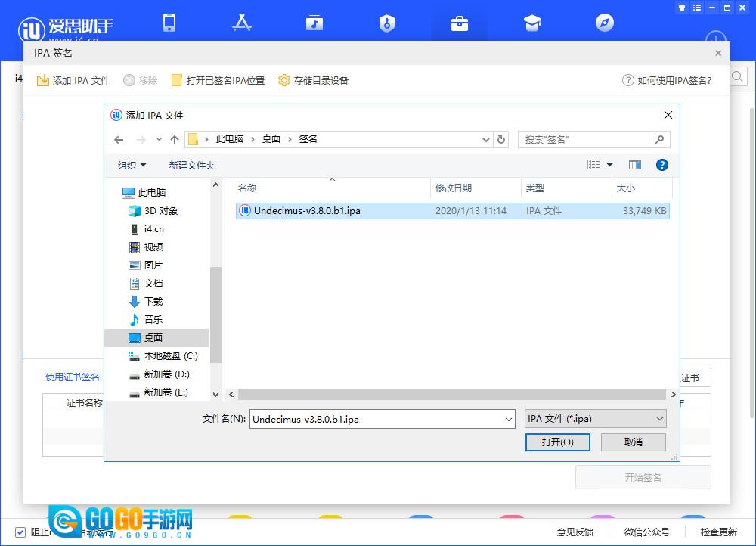Click the 打开(O) button
This screenshot has width=756, height=546.
coord(557,442)
